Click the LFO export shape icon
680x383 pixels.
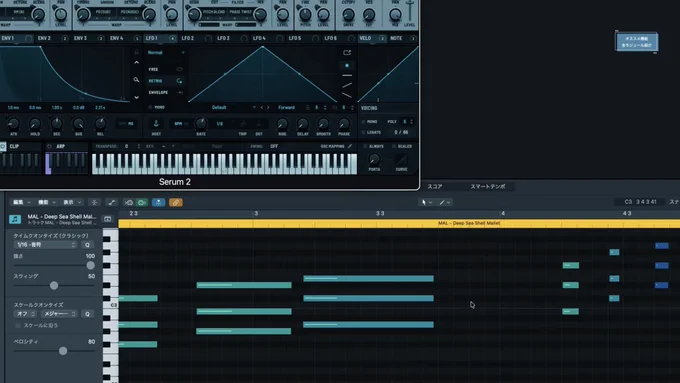[x=347, y=52]
